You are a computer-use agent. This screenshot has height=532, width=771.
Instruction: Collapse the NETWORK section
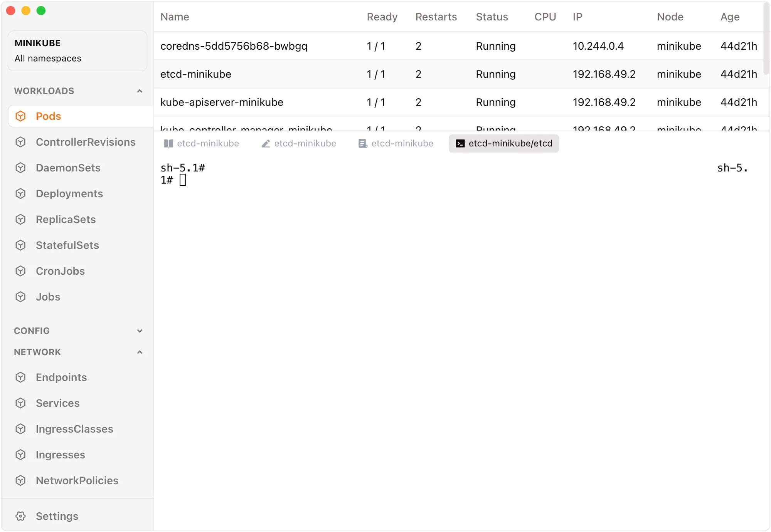pos(139,352)
